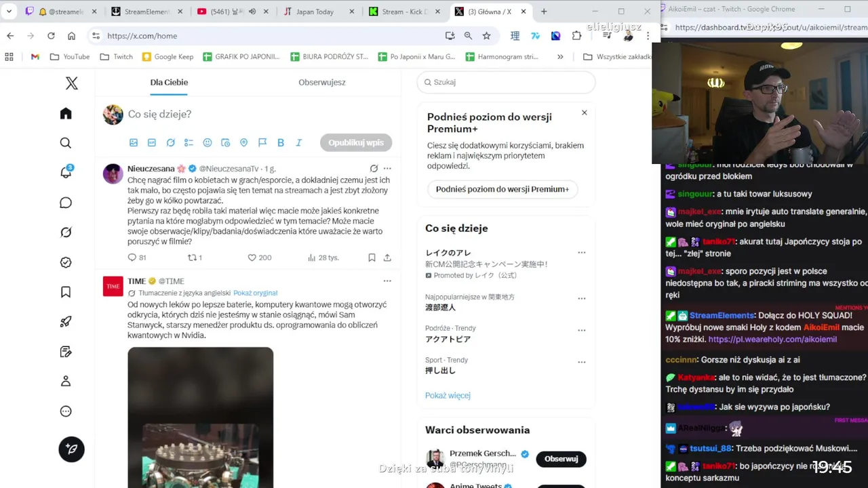Add media image icon in composer
The height and width of the screenshot is (488, 868).
pos(134,143)
